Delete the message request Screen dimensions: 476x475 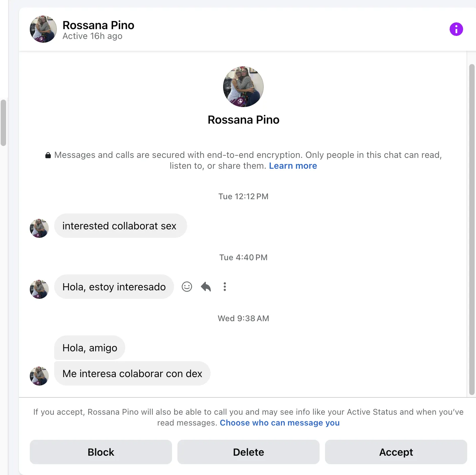pos(248,452)
